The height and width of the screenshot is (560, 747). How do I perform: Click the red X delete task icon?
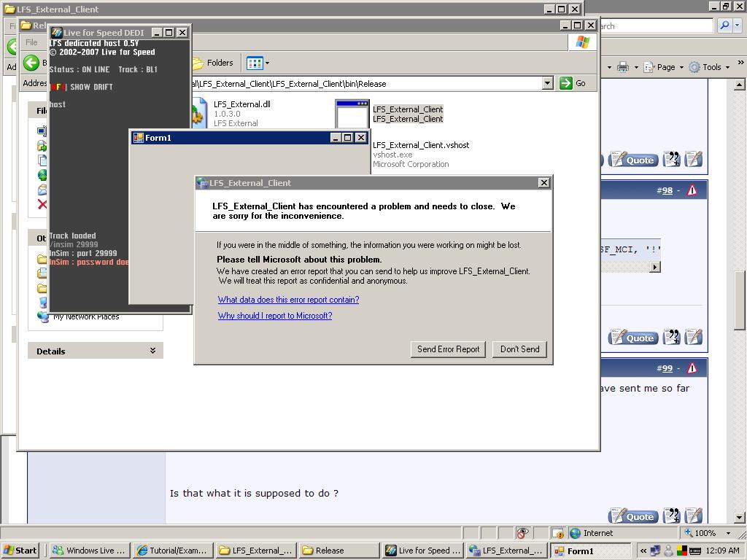click(42, 204)
